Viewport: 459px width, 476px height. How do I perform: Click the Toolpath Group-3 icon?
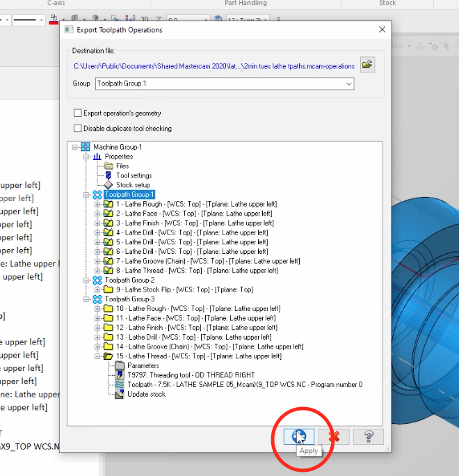point(97,299)
